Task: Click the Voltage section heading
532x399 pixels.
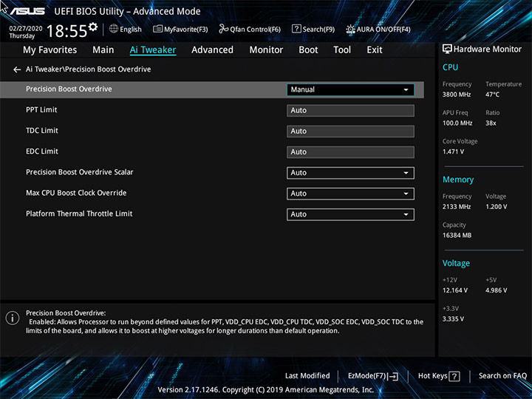Action: click(456, 263)
